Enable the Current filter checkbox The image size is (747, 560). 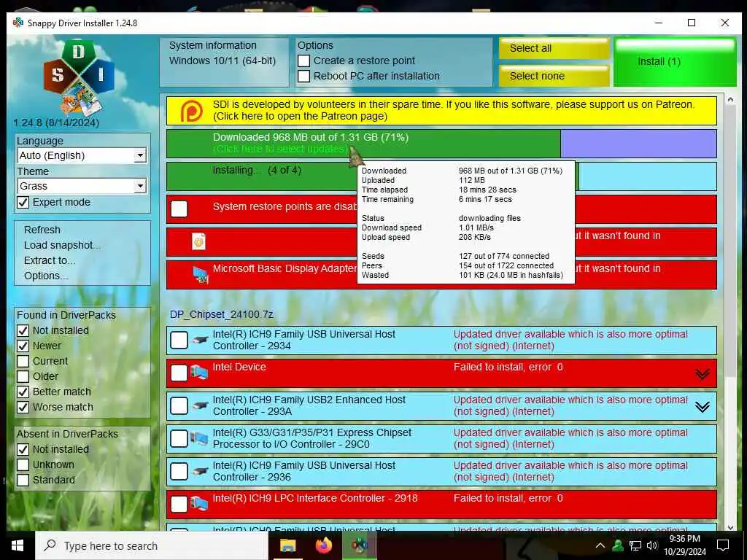coord(23,361)
